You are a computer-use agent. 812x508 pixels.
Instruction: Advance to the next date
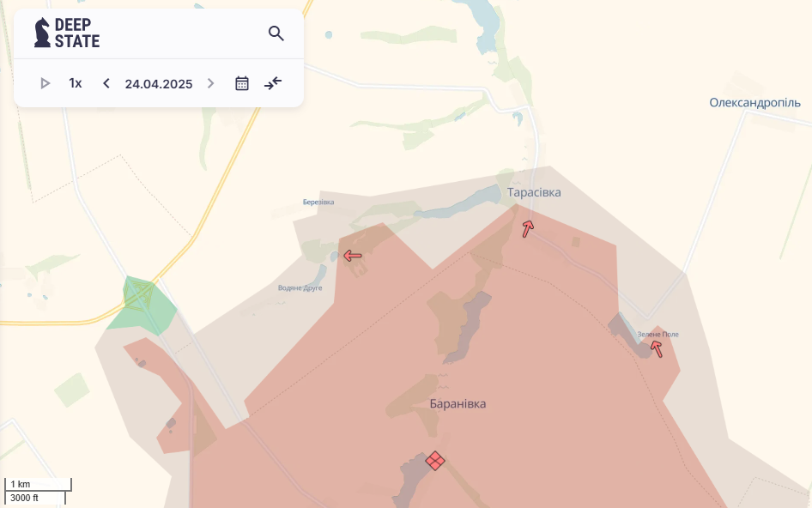click(211, 83)
